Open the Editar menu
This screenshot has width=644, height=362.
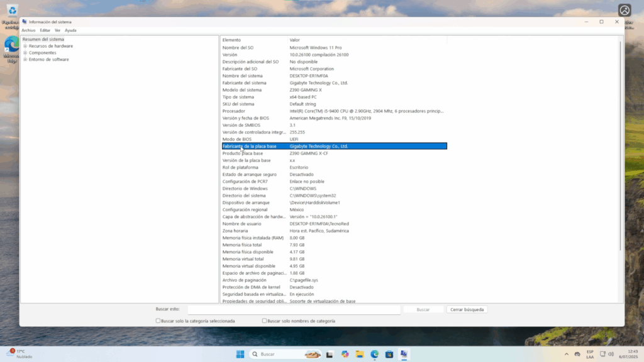click(45, 30)
